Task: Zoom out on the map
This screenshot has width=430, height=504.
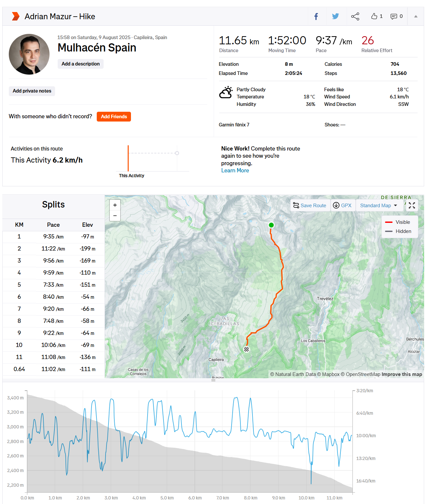Action: 115,216
